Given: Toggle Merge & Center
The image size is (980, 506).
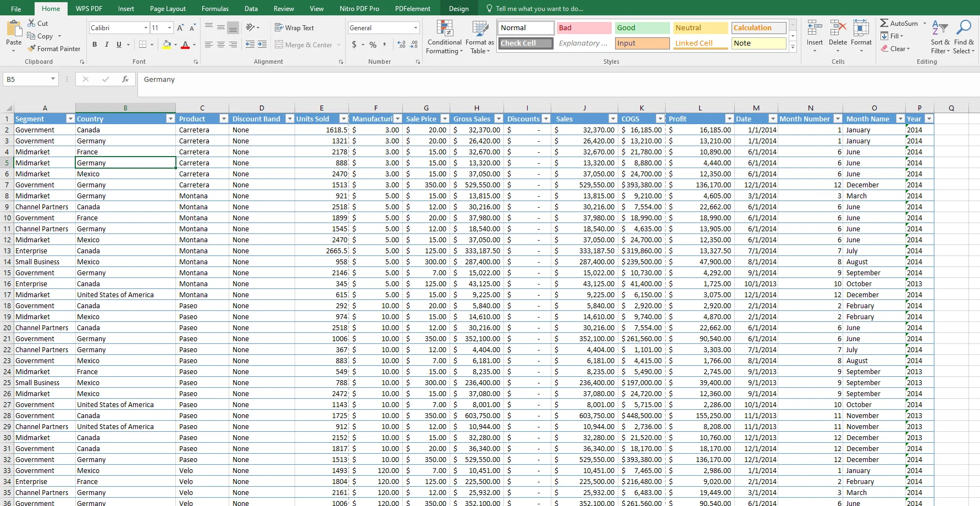Looking at the screenshot, I should click(x=303, y=45).
